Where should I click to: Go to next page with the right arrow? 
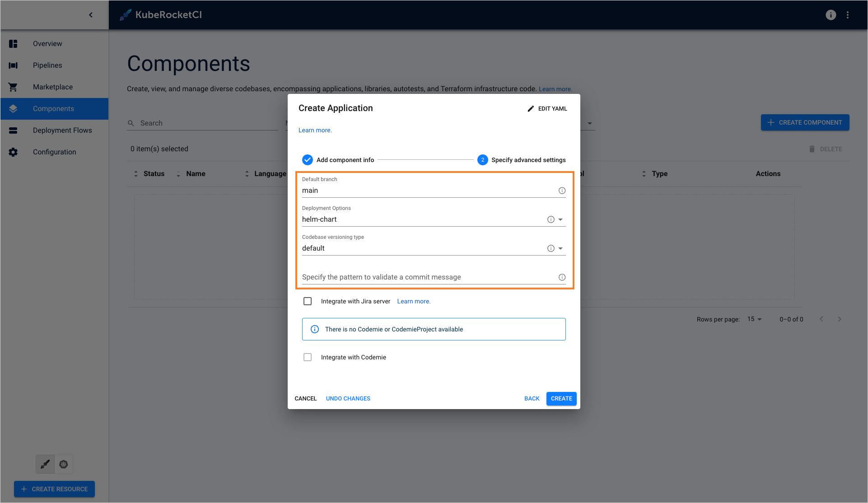click(x=840, y=319)
